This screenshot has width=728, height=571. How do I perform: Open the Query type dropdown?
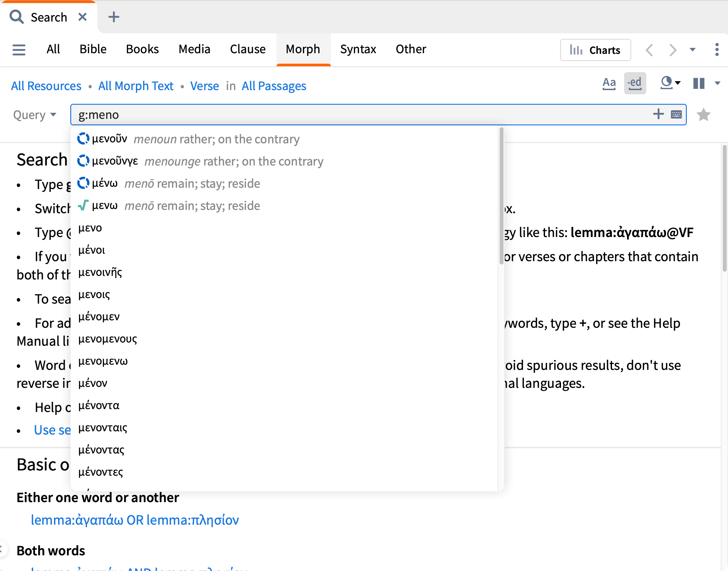tap(35, 115)
